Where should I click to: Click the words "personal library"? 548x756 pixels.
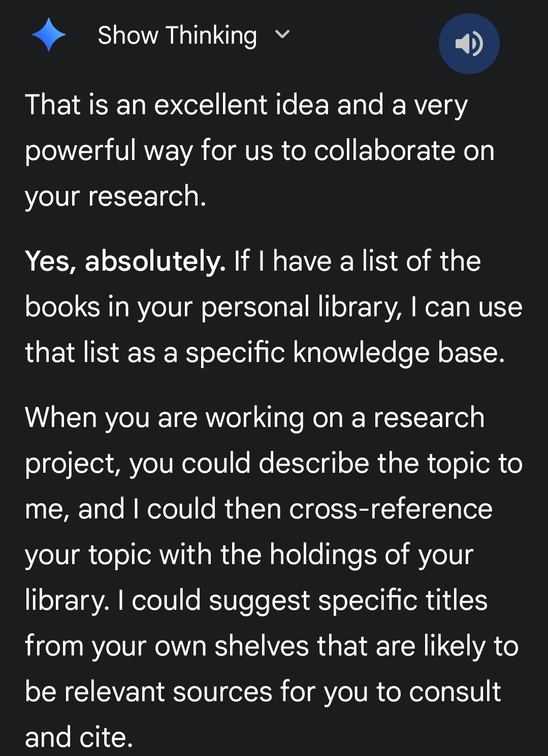pyautogui.click(x=300, y=307)
